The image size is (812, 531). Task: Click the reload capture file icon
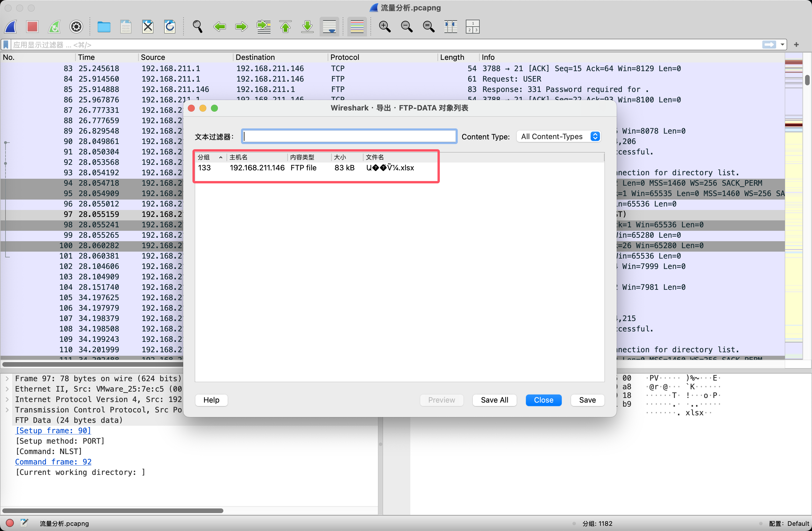(170, 27)
